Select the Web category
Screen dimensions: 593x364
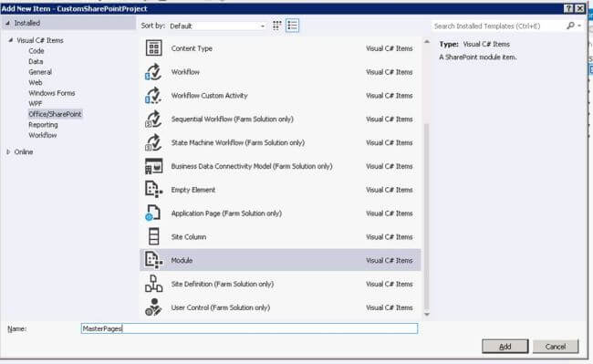[36, 82]
